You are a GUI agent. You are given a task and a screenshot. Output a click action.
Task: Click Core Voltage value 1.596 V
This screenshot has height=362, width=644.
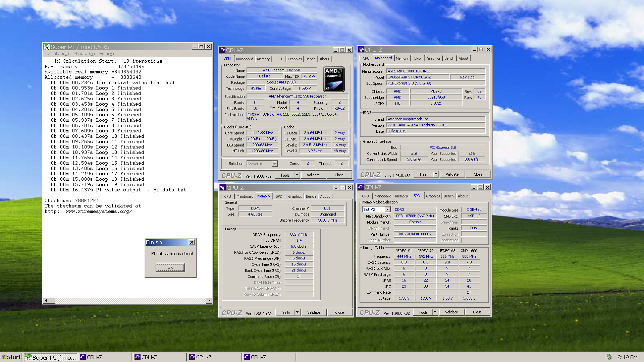coord(305,88)
